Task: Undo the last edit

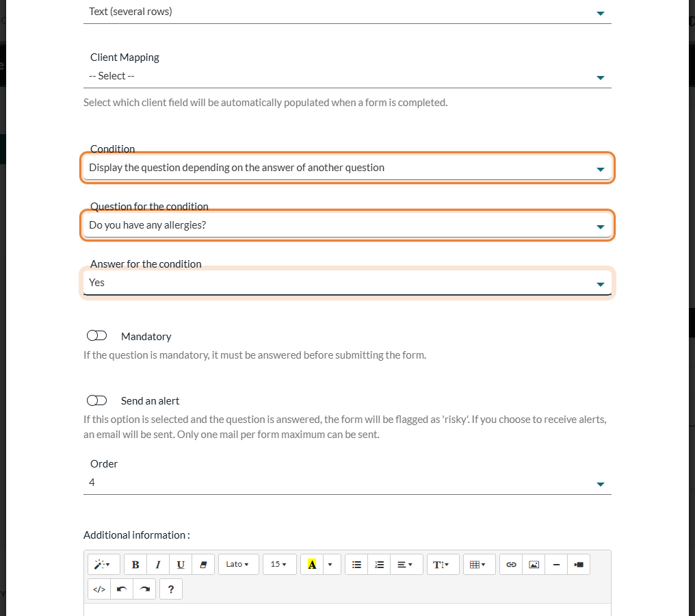Action: (122, 589)
